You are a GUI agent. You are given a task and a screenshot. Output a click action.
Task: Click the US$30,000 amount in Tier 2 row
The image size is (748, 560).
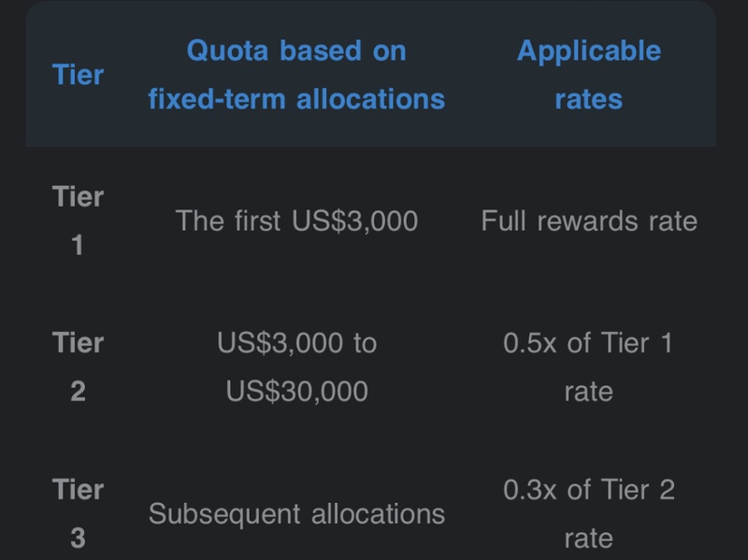(x=296, y=391)
